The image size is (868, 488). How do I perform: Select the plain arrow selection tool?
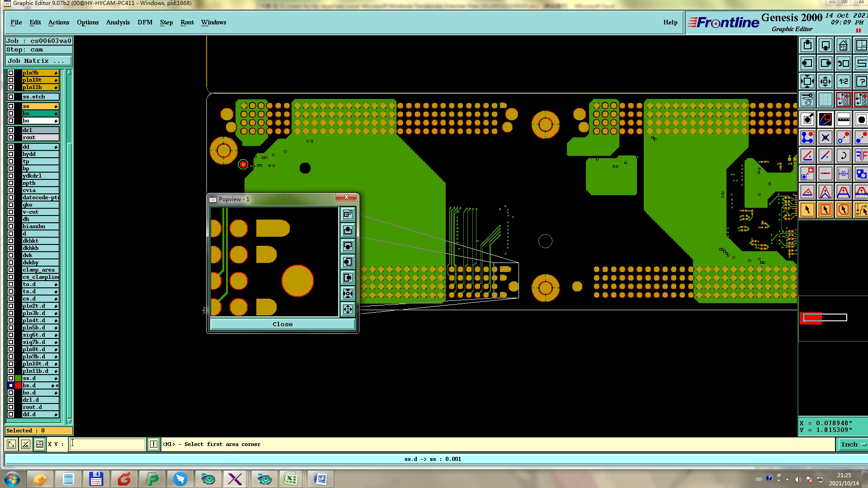[x=807, y=210]
